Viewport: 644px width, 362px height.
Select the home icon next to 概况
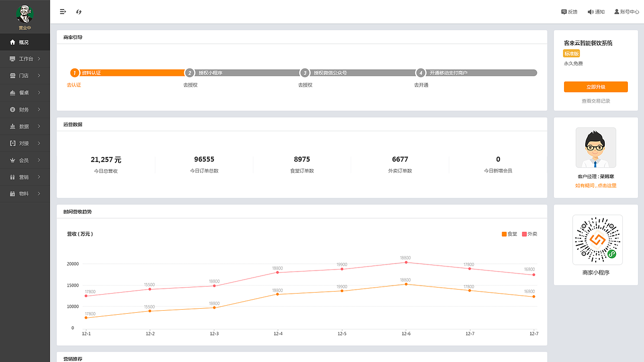[x=13, y=42]
